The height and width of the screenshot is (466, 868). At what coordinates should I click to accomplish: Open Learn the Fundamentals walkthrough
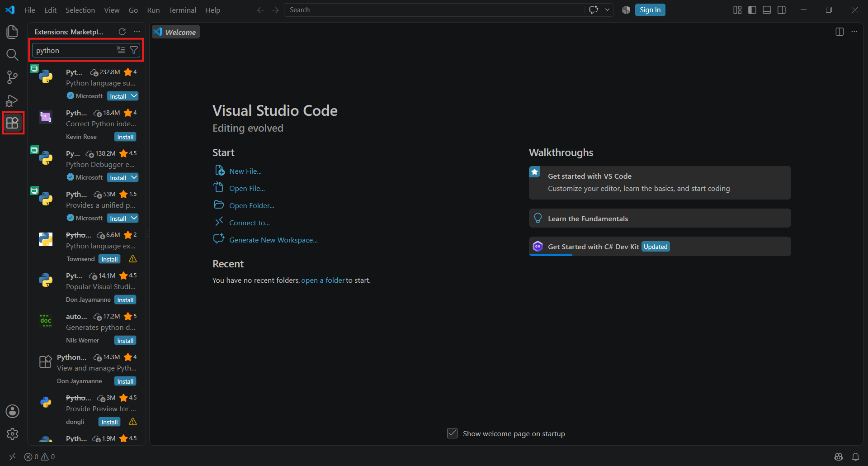[660, 219]
